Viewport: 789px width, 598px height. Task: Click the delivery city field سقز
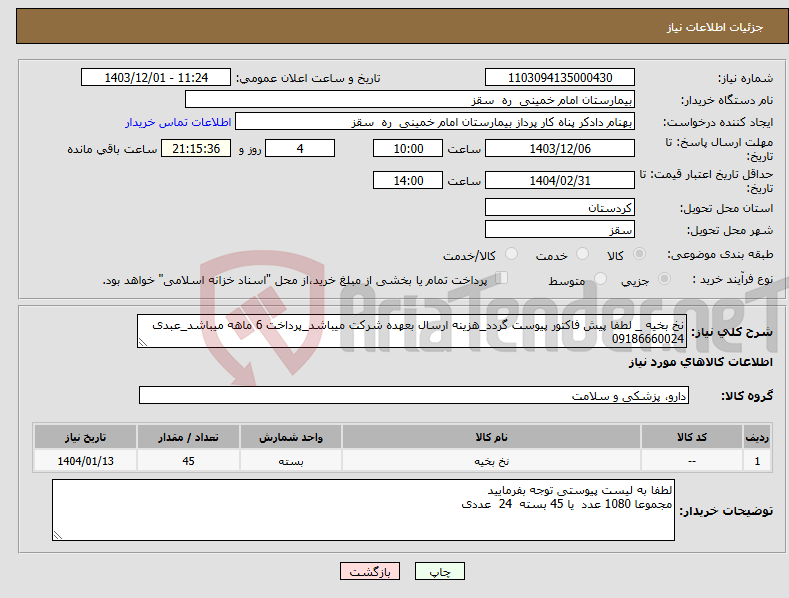pyautogui.click(x=560, y=230)
